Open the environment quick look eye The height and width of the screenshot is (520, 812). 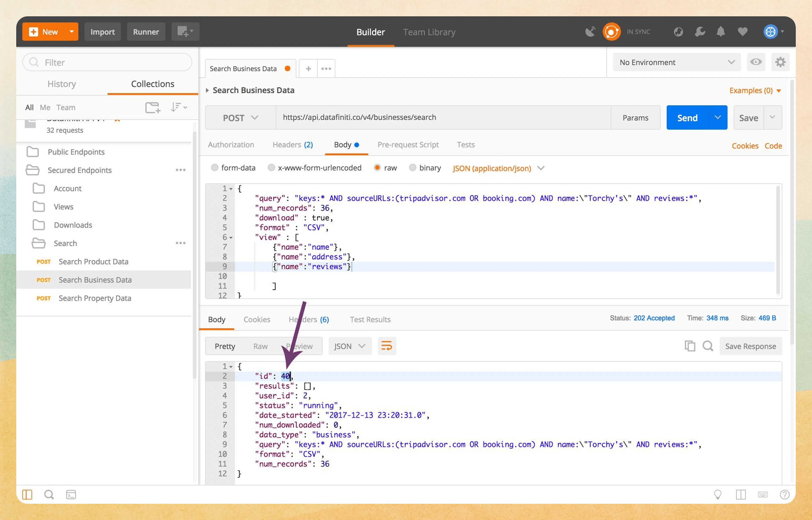[x=756, y=62]
